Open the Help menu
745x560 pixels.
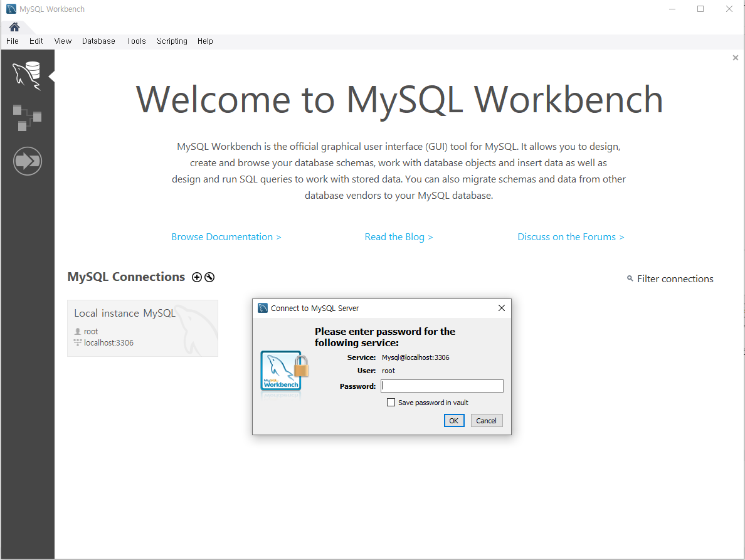205,41
